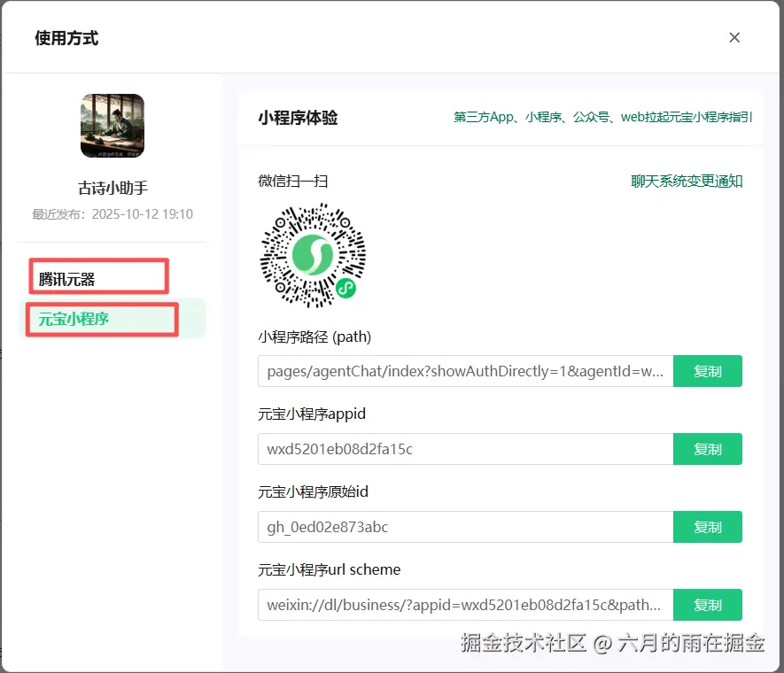Copy the 元宝小程序appid value
The image size is (784, 673).
[708, 449]
